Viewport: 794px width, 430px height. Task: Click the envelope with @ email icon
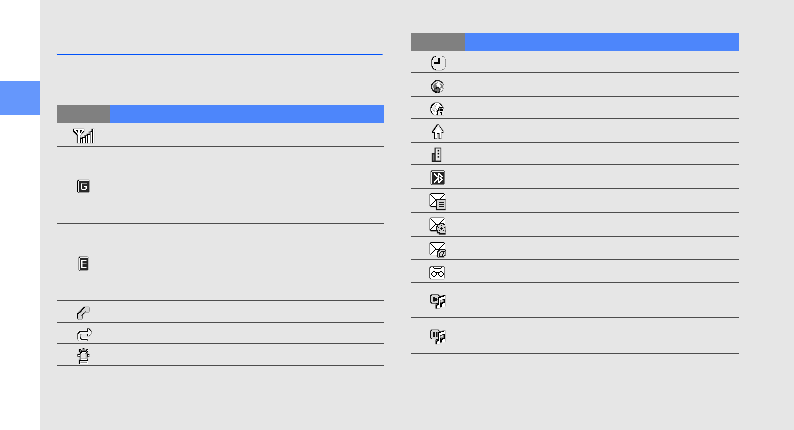(x=438, y=249)
